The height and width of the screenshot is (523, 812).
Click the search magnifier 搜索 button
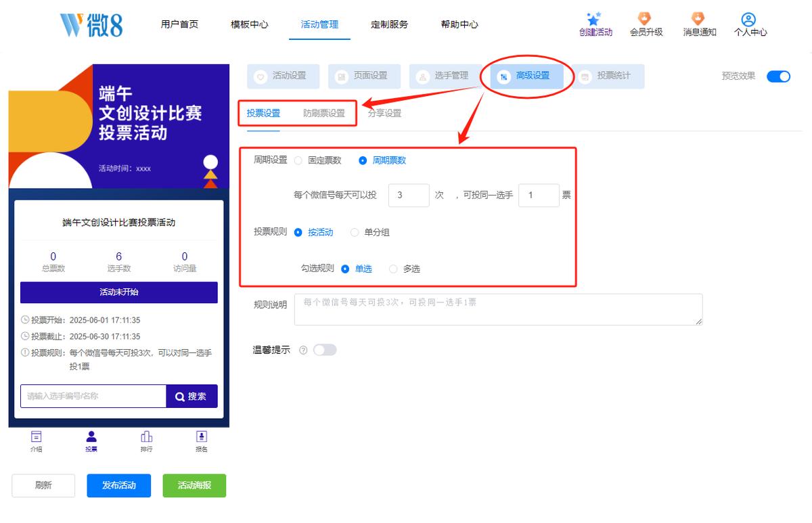point(191,396)
